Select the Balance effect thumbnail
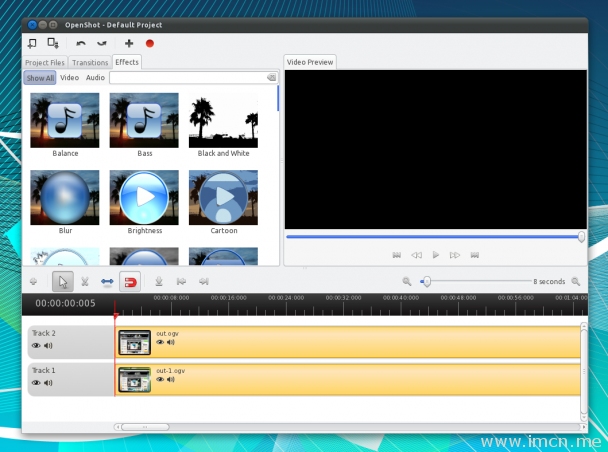This screenshot has height=452, width=608. (65, 120)
